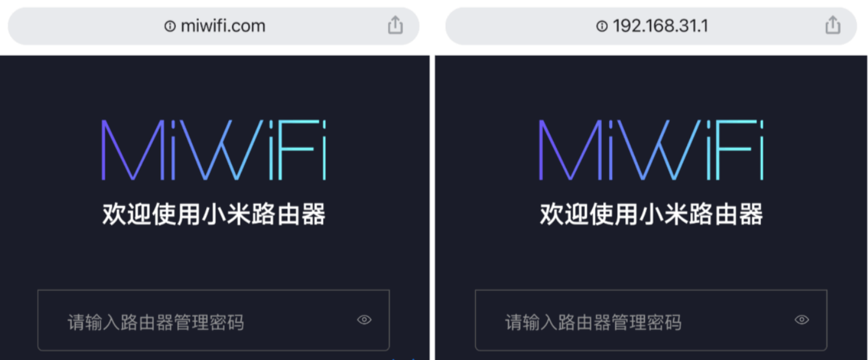868x360 pixels.
Task: Show password with left page's eye icon
Action: pyautogui.click(x=364, y=320)
